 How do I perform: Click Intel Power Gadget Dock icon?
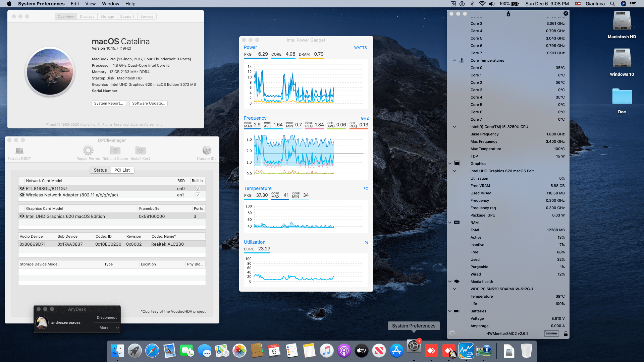point(466,351)
